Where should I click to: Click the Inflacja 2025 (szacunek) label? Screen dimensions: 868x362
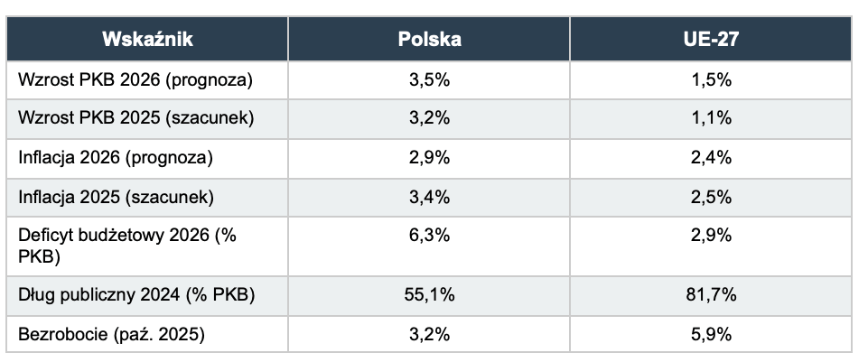click(x=116, y=196)
